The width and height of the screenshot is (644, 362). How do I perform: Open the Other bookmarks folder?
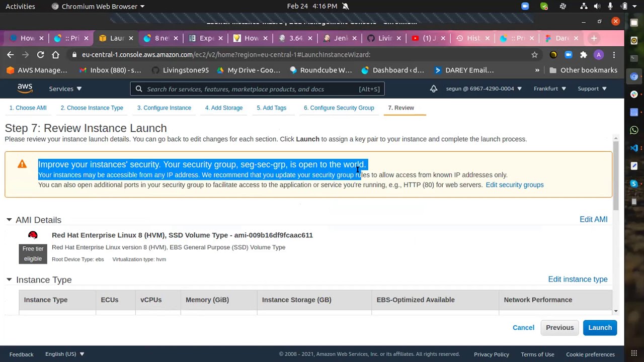(x=583, y=70)
